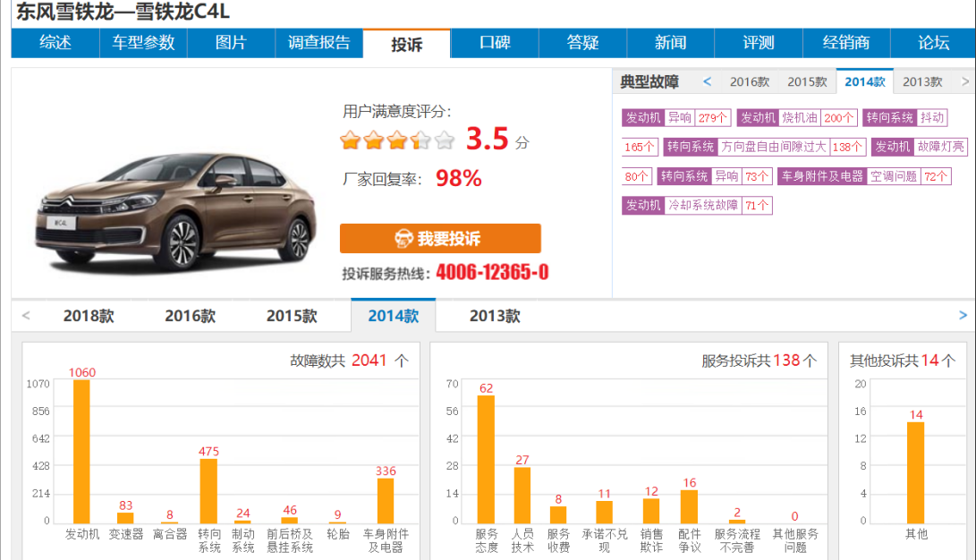Open the 答疑 tab

[582, 43]
